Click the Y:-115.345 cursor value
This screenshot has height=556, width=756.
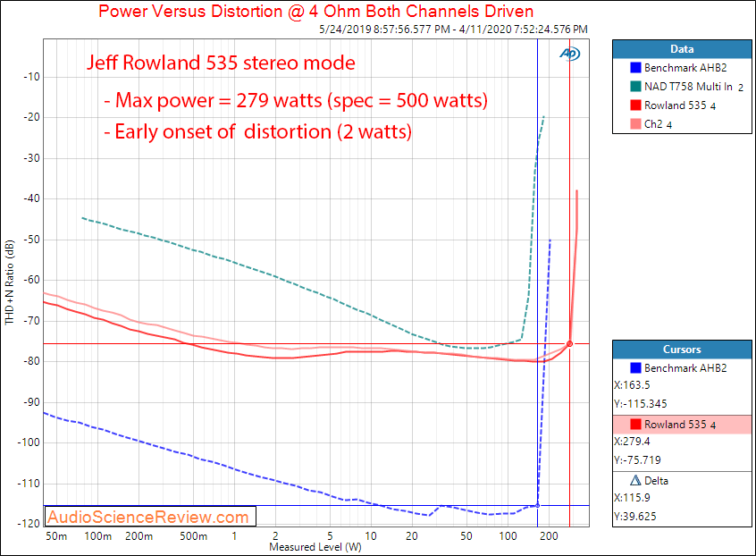coord(641,404)
